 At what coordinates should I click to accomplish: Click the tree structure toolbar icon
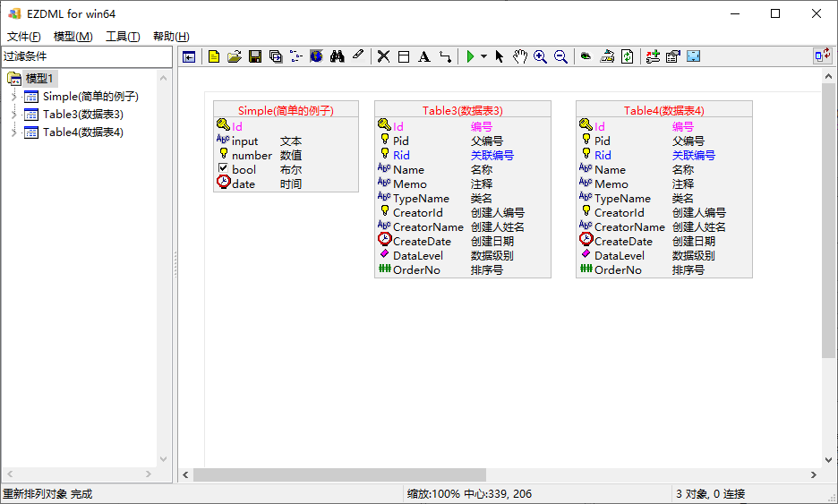point(296,56)
